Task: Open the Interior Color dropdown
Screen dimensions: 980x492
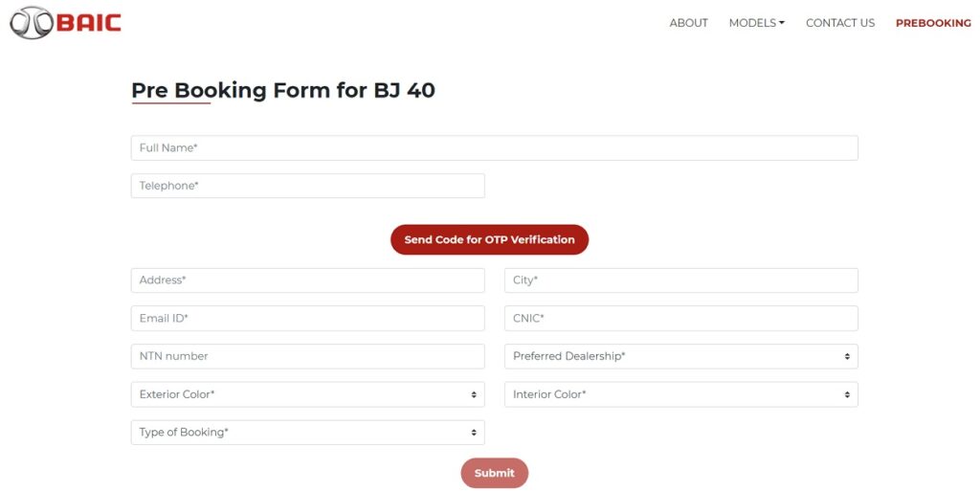Action: pos(681,394)
